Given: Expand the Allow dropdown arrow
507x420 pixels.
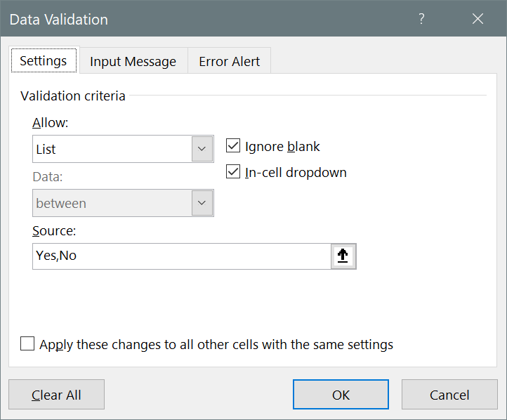Looking at the screenshot, I should click(x=202, y=149).
